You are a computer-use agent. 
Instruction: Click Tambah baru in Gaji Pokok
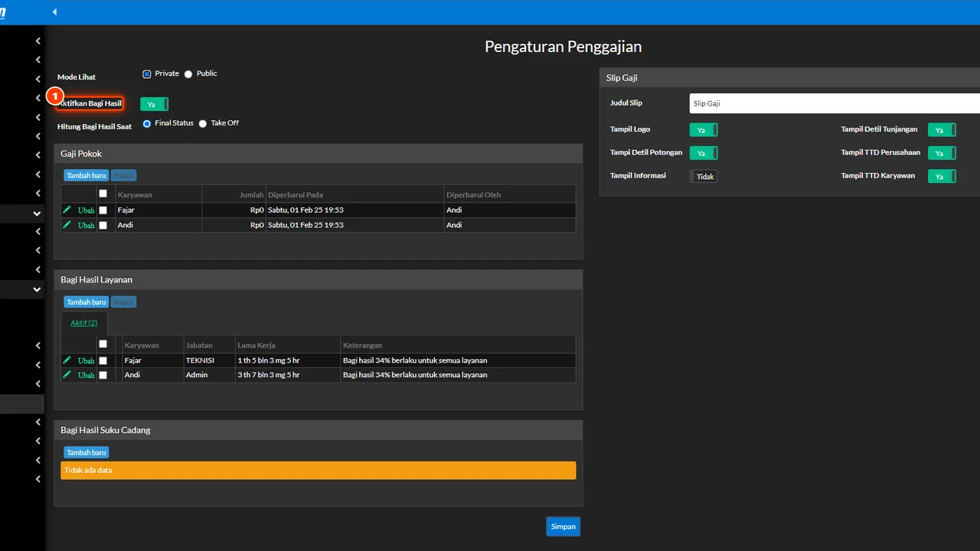(87, 175)
